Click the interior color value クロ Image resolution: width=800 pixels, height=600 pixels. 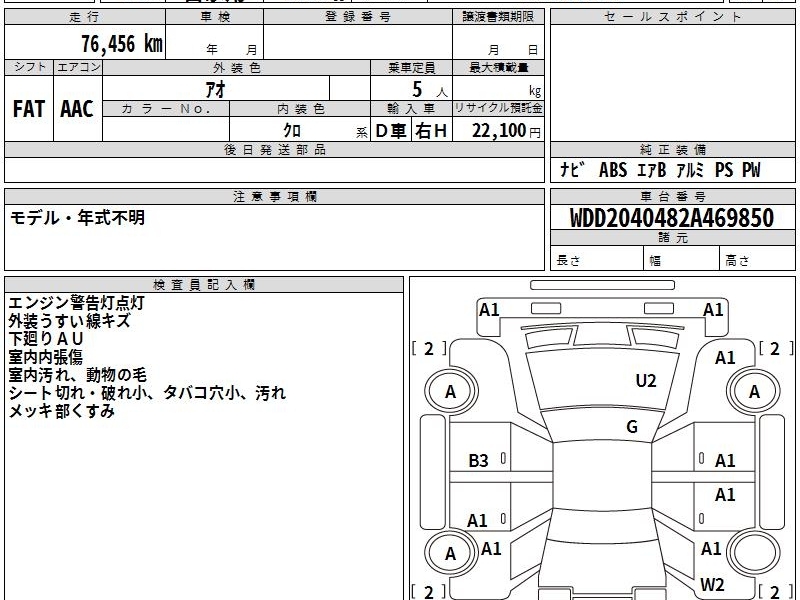292,130
